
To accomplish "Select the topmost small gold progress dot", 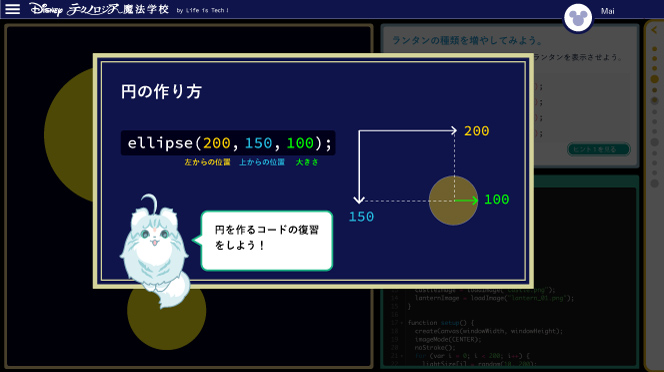I will pyautogui.click(x=654, y=49).
